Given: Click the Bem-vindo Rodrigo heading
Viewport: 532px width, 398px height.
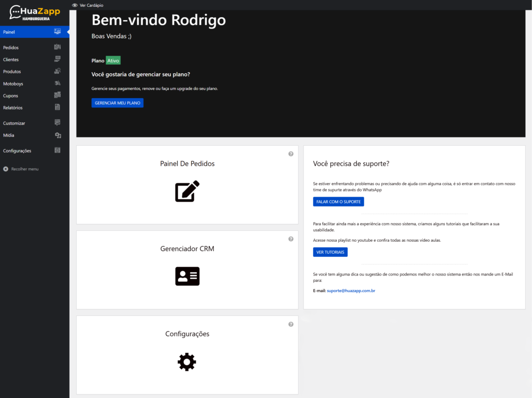Looking at the screenshot, I should pyautogui.click(x=158, y=20).
